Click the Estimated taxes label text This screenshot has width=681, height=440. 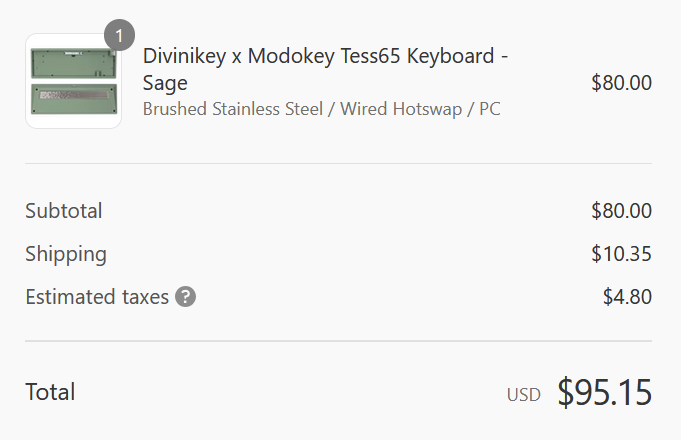[97, 297]
